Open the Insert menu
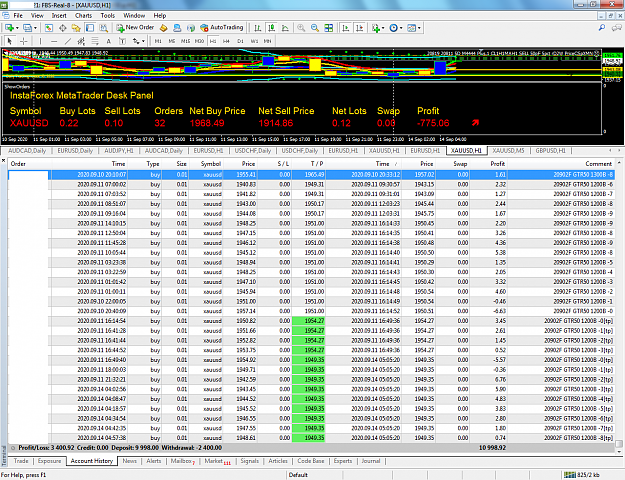 point(59,16)
